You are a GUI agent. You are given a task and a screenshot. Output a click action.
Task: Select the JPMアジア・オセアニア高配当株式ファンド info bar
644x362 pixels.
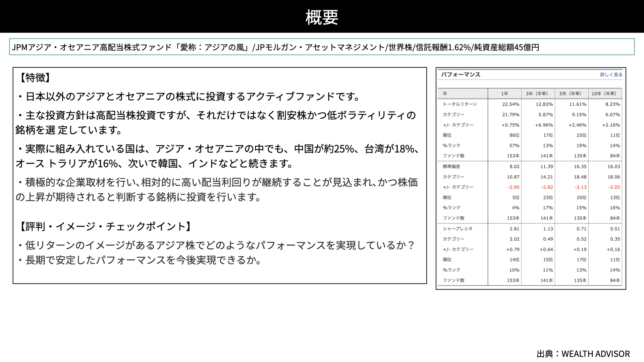point(322,47)
